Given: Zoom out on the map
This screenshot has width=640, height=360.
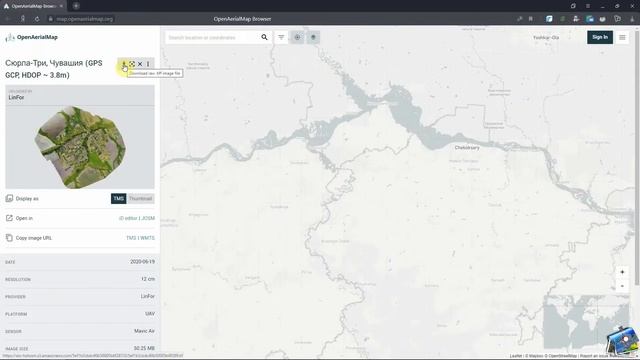Looking at the screenshot, I should (x=622, y=286).
